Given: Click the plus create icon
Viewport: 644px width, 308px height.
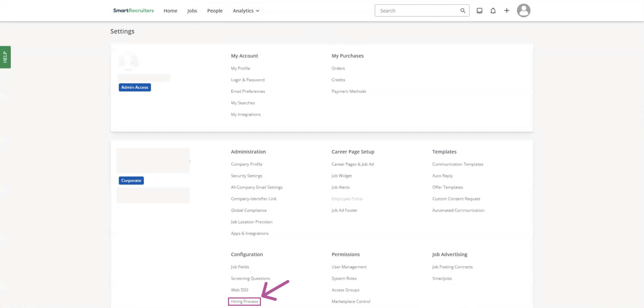Looking at the screenshot, I should click(x=506, y=11).
